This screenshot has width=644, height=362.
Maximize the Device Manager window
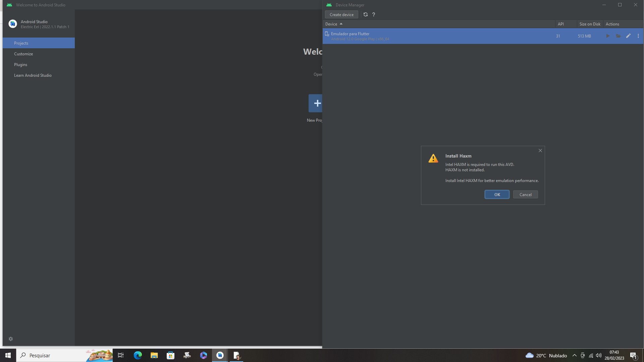click(620, 5)
